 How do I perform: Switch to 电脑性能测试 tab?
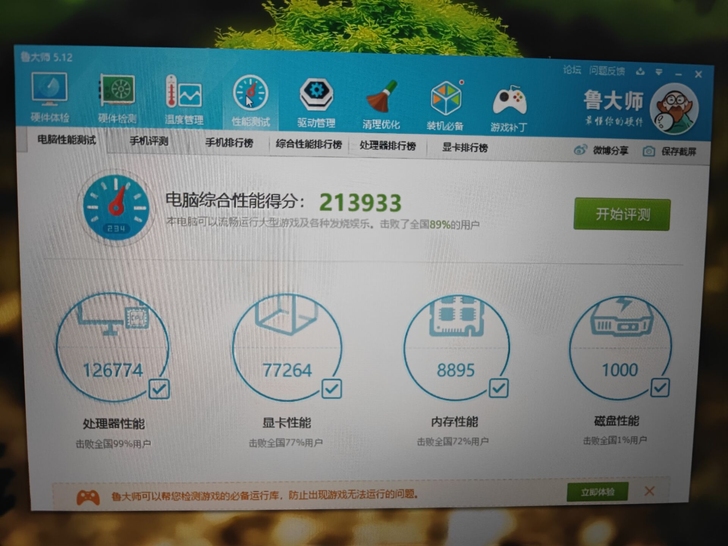pyautogui.click(x=66, y=140)
